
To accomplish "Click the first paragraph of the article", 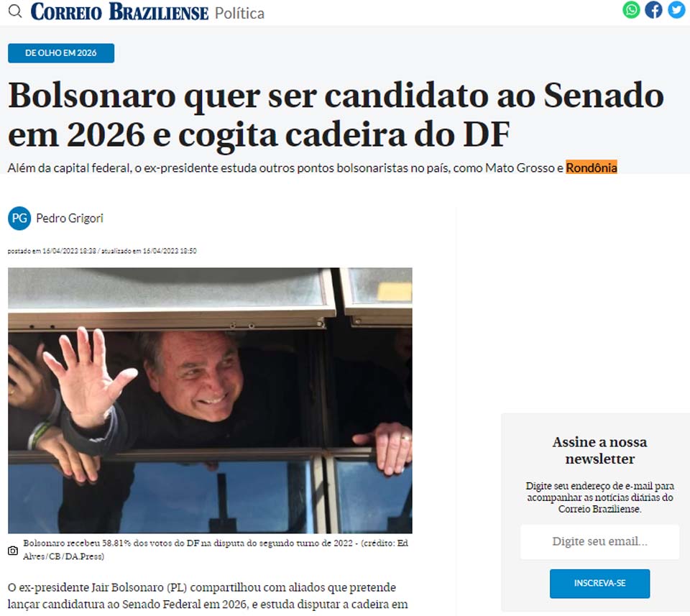I will click(x=208, y=596).
